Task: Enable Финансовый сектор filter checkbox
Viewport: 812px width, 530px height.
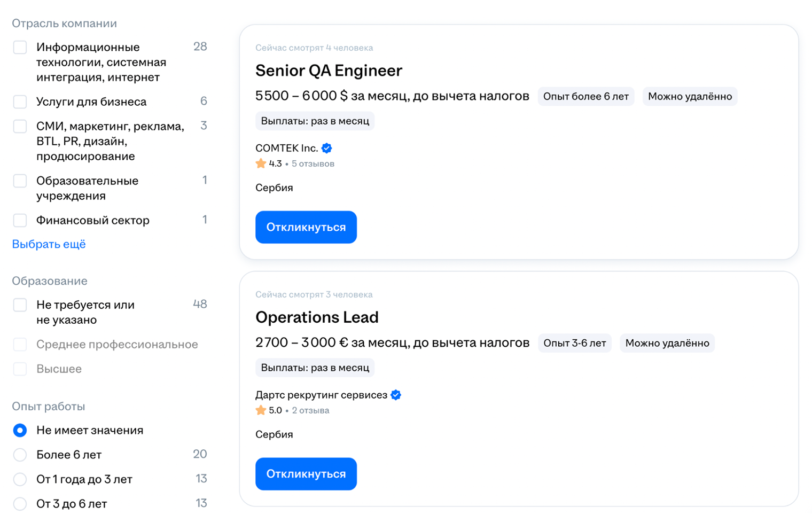Action: pos(20,221)
